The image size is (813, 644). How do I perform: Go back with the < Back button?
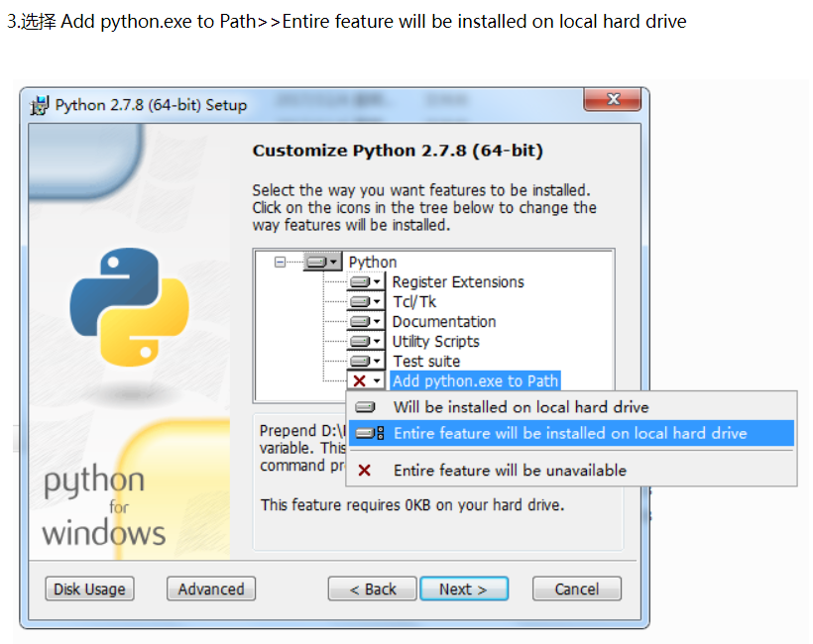[372, 590]
